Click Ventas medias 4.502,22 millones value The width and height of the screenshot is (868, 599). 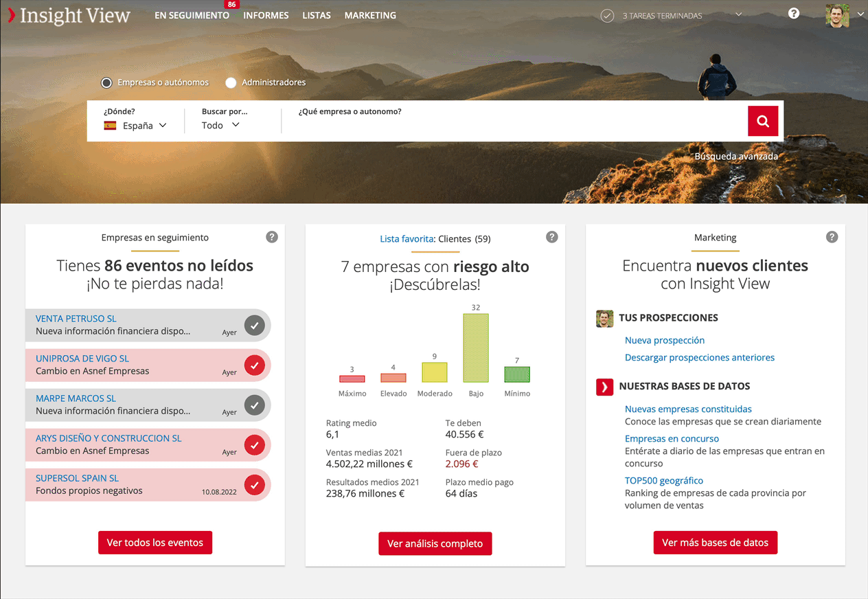pos(369,464)
